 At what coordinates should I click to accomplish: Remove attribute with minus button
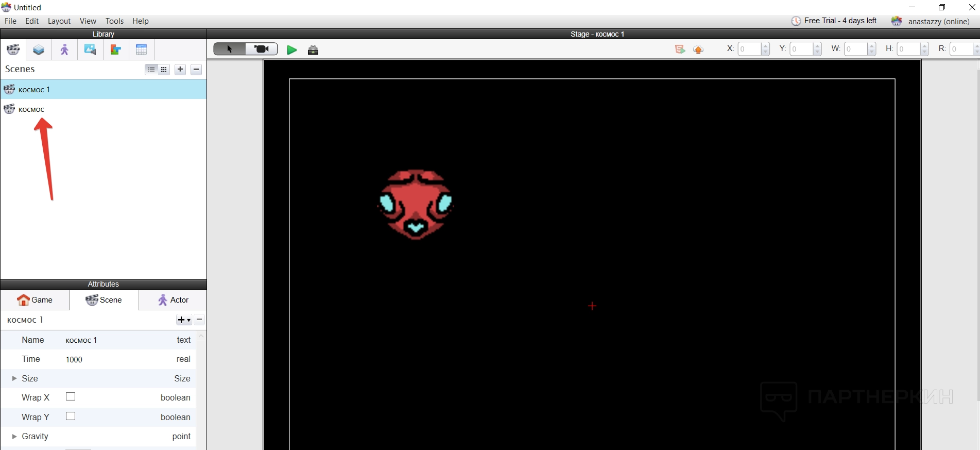click(x=199, y=320)
